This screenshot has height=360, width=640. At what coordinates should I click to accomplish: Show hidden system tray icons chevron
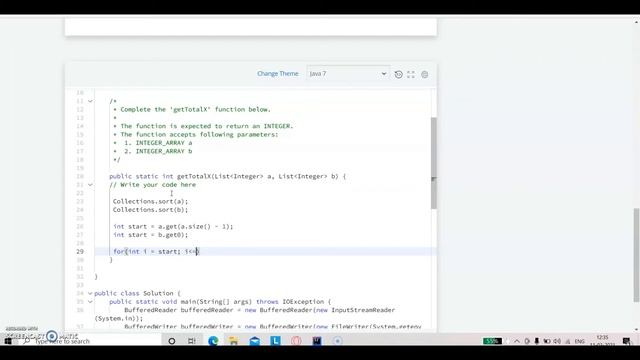[517, 341]
